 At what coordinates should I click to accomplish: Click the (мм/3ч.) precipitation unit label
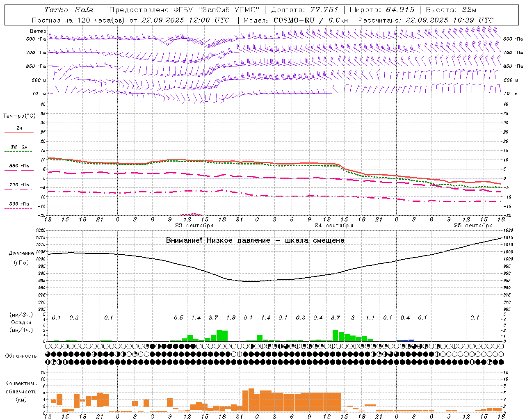click(21, 315)
